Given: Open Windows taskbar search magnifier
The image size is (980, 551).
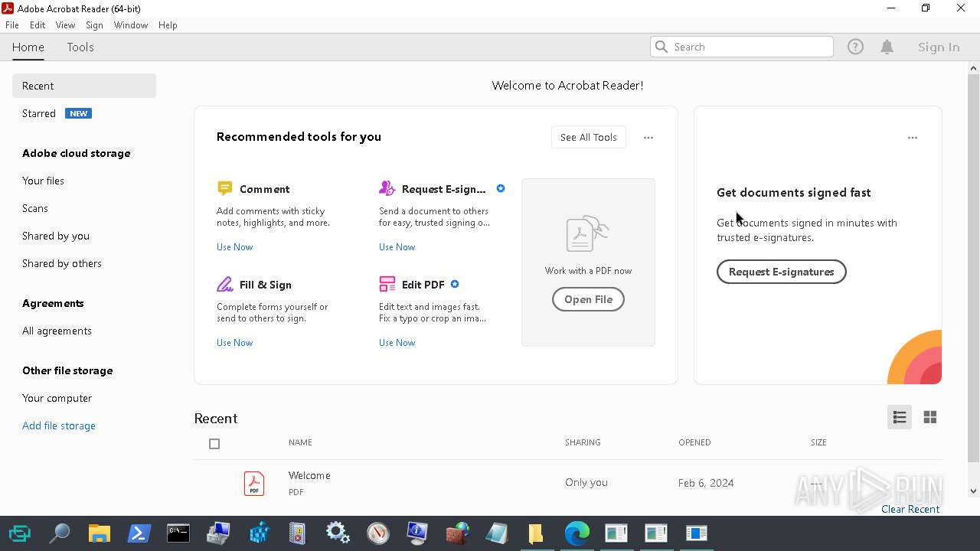Looking at the screenshot, I should 59,533.
